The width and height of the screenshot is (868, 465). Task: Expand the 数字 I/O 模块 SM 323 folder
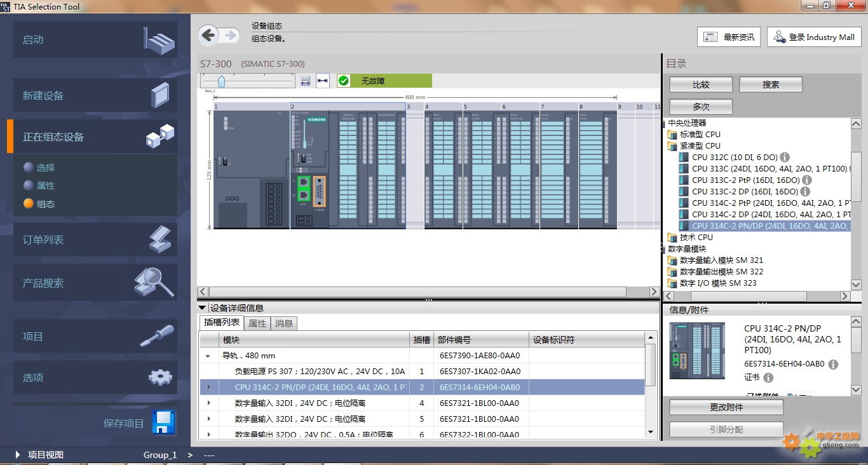pyautogui.click(x=672, y=283)
